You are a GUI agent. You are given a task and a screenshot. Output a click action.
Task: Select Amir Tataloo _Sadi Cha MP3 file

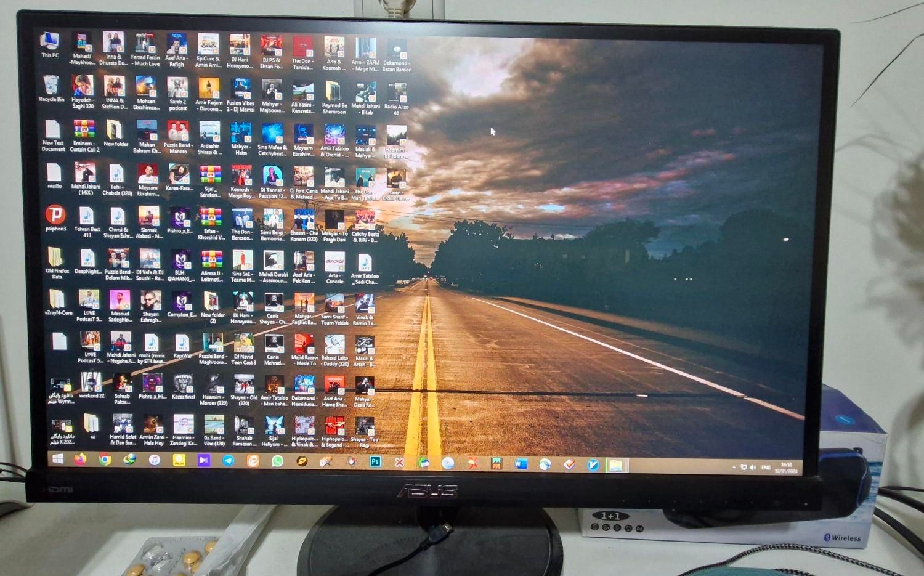365,269
